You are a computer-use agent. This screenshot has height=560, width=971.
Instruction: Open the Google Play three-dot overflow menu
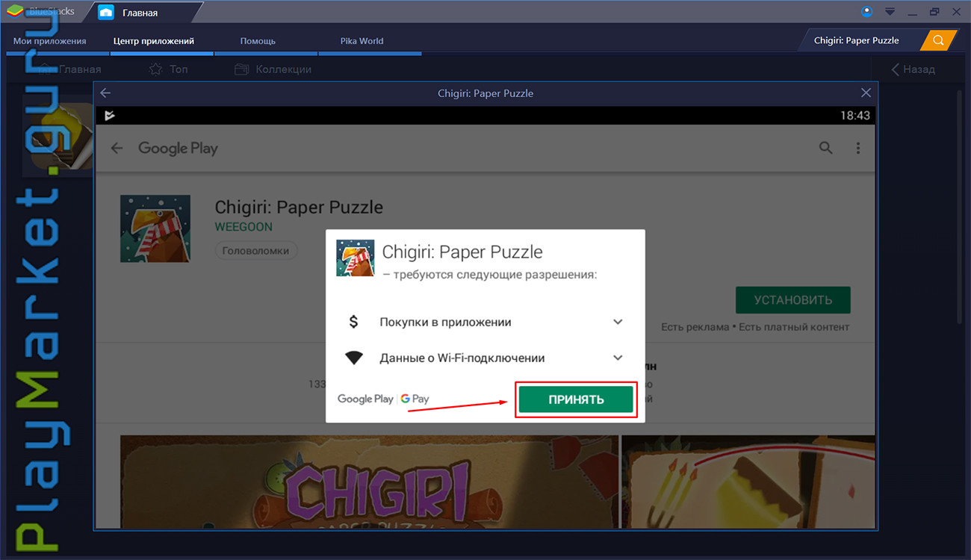(859, 148)
